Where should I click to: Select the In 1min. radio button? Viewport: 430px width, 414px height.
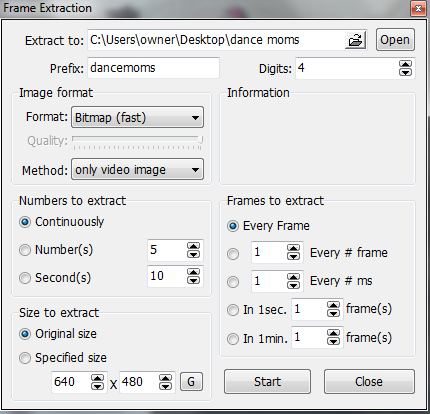pyautogui.click(x=233, y=339)
